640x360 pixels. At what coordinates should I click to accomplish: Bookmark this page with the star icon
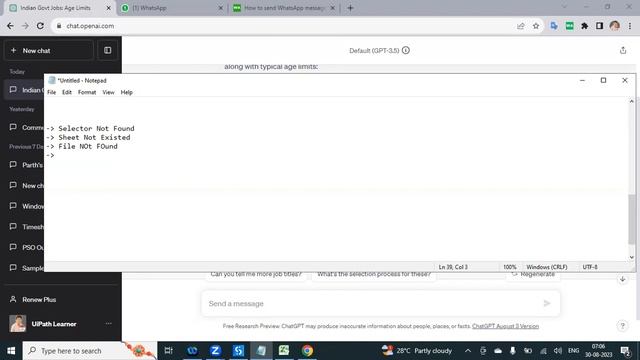click(536, 26)
